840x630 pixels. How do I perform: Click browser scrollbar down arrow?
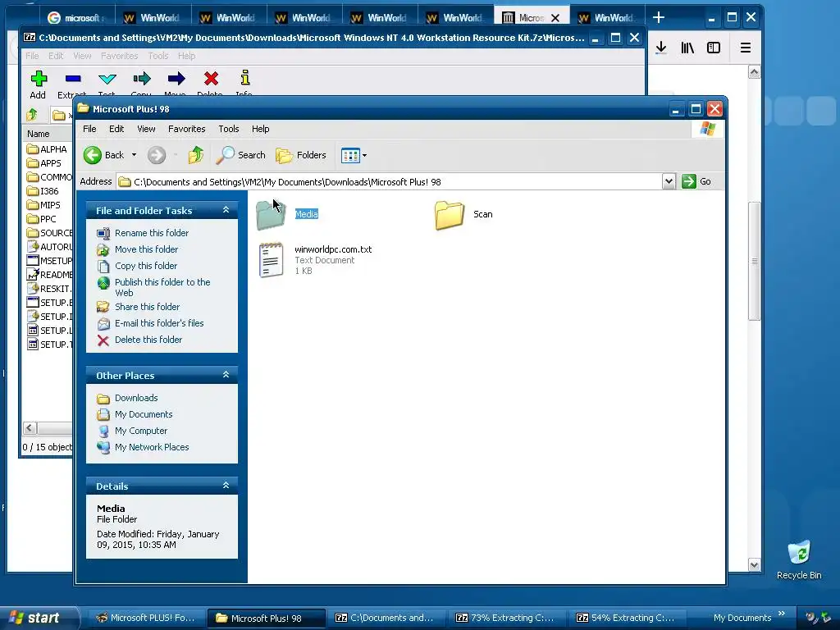pos(755,564)
